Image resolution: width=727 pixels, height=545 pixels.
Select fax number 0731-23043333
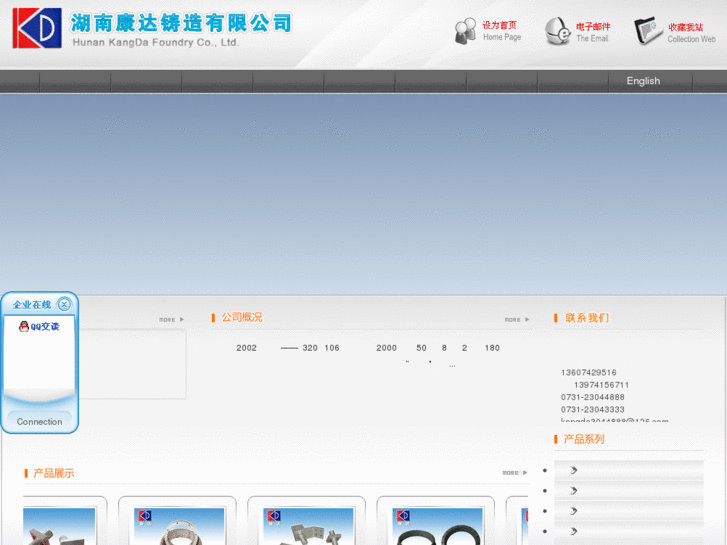point(593,410)
